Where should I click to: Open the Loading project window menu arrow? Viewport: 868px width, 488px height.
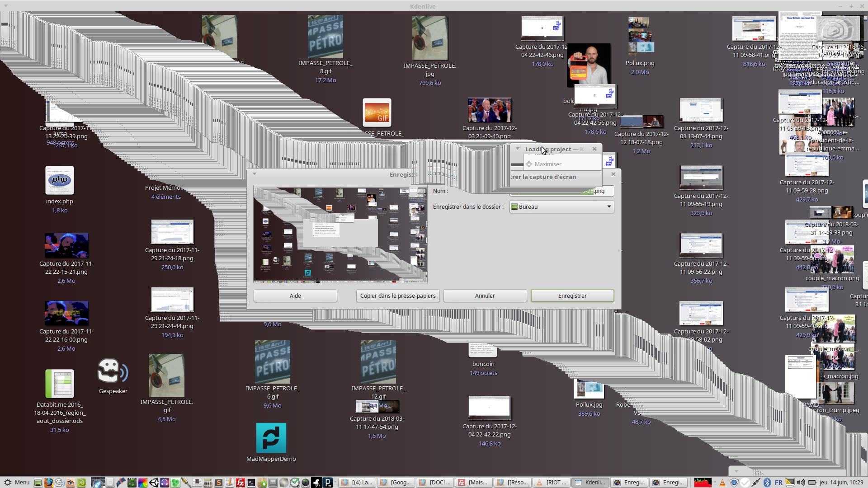coord(518,149)
